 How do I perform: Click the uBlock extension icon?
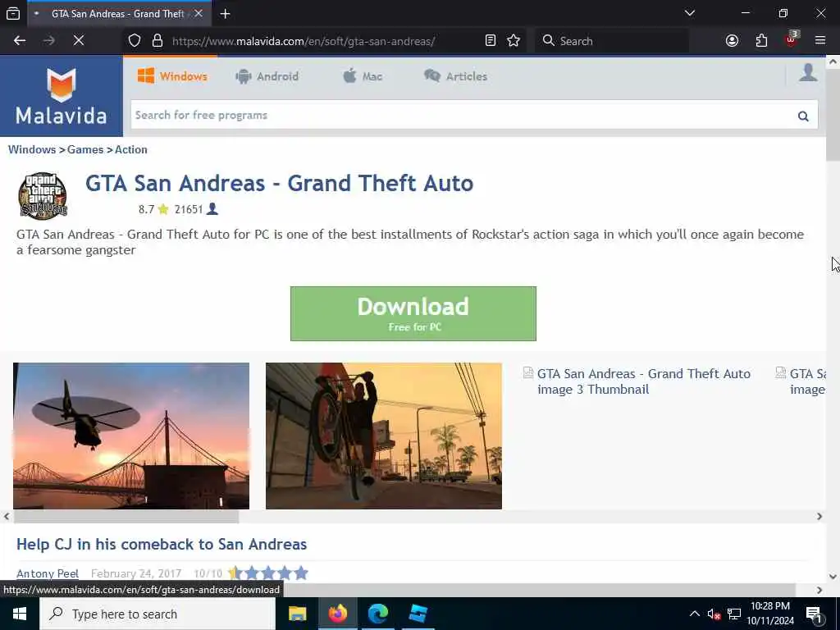point(792,39)
